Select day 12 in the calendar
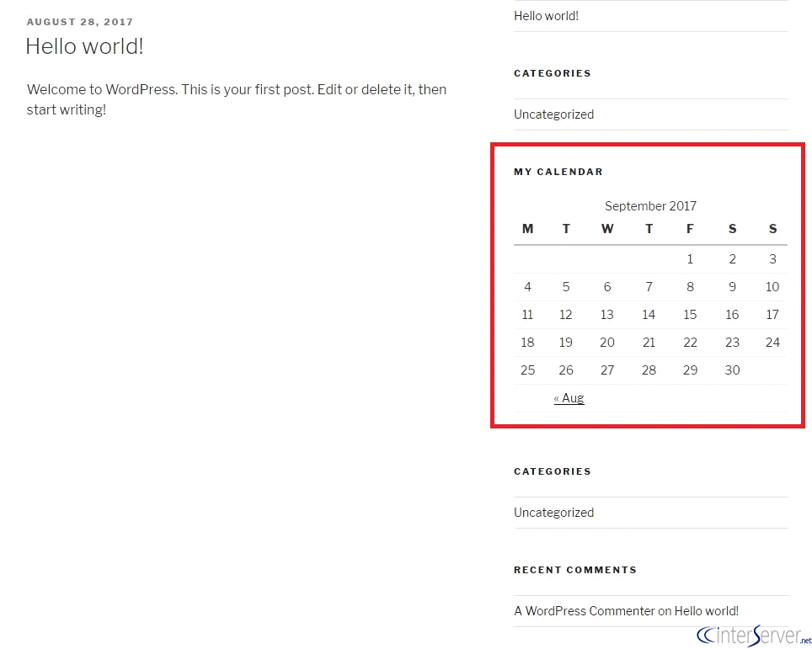Screen dimensions: 812x649 pyautogui.click(x=566, y=315)
